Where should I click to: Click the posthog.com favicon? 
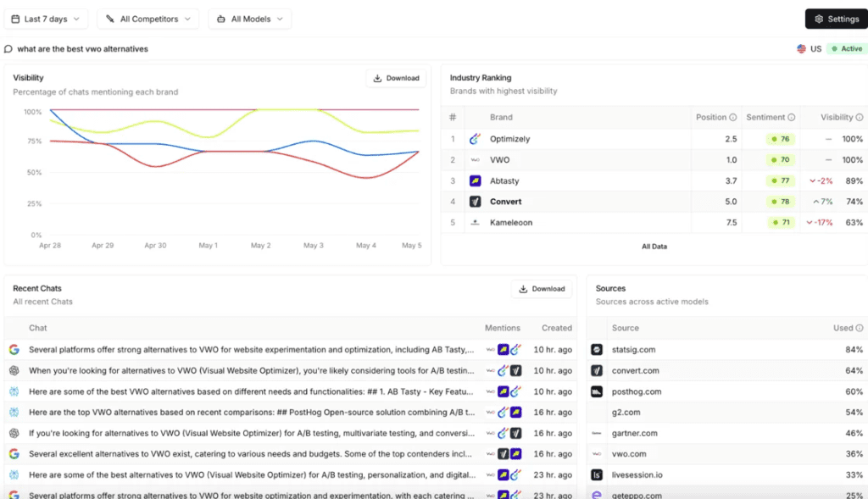click(x=596, y=391)
